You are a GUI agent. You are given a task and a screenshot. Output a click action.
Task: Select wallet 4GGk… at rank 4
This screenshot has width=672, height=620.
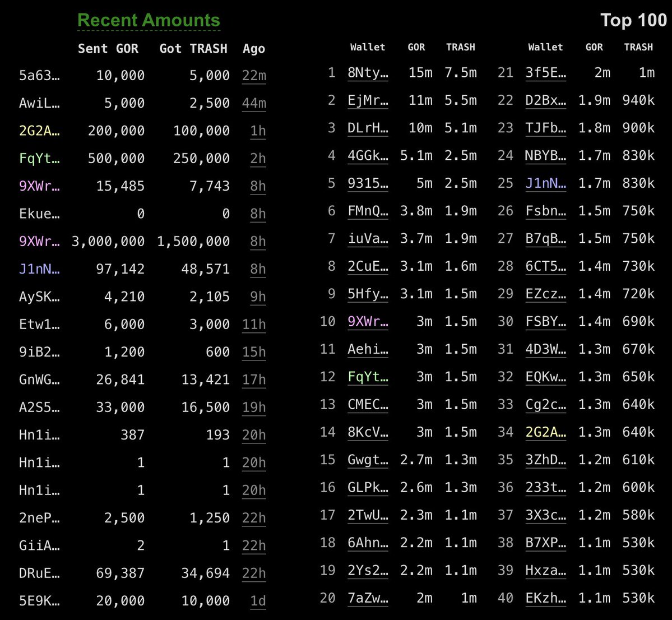[368, 156]
